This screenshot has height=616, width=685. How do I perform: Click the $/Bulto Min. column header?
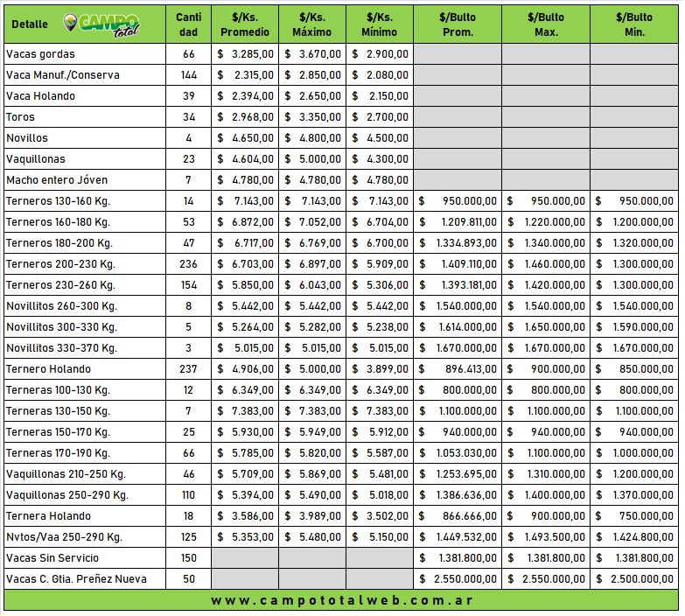pos(634,24)
